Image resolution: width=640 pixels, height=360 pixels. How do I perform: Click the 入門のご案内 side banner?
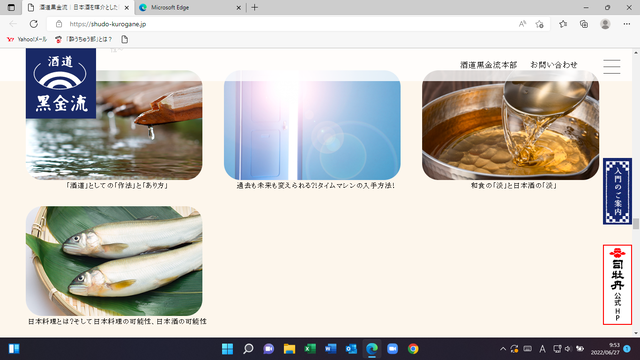point(617,191)
